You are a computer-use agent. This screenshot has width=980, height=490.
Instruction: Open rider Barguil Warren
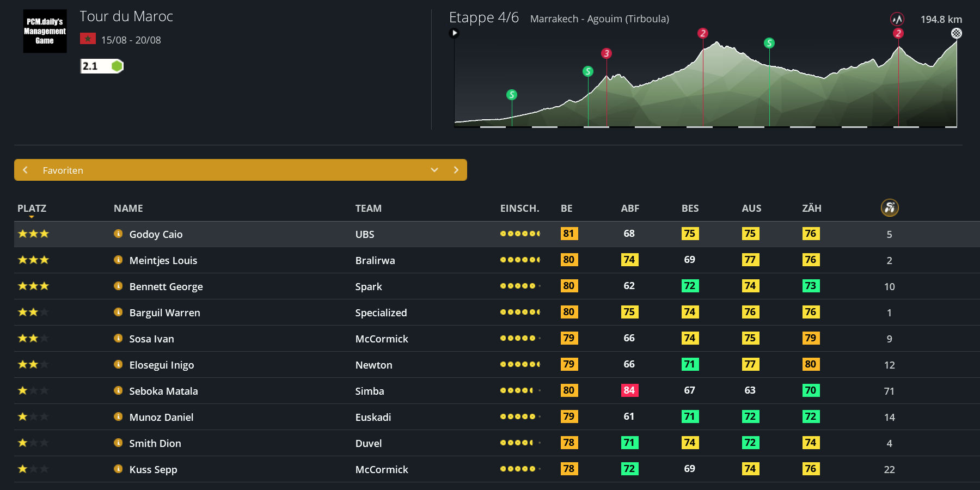[x=164, y=313]
